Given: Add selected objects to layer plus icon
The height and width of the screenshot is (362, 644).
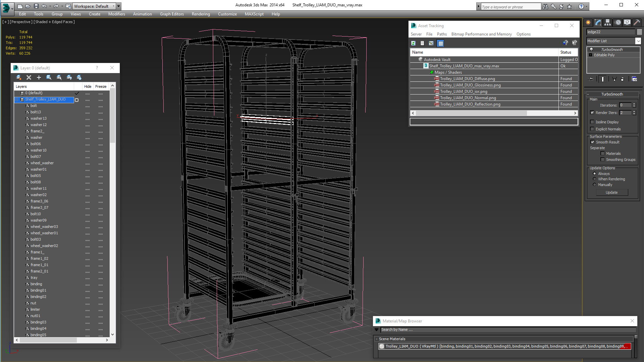Looking at the screenshot, I should pos(39,77).
